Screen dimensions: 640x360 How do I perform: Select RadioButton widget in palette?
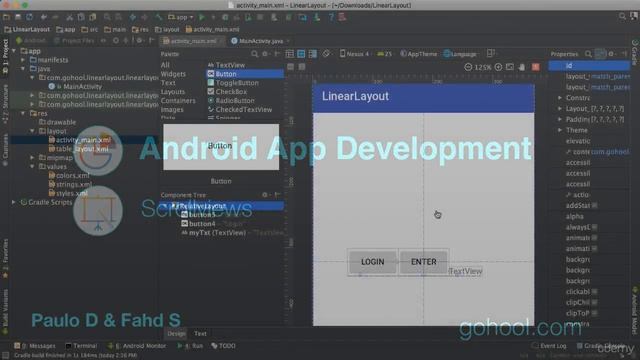coord(235,100)
